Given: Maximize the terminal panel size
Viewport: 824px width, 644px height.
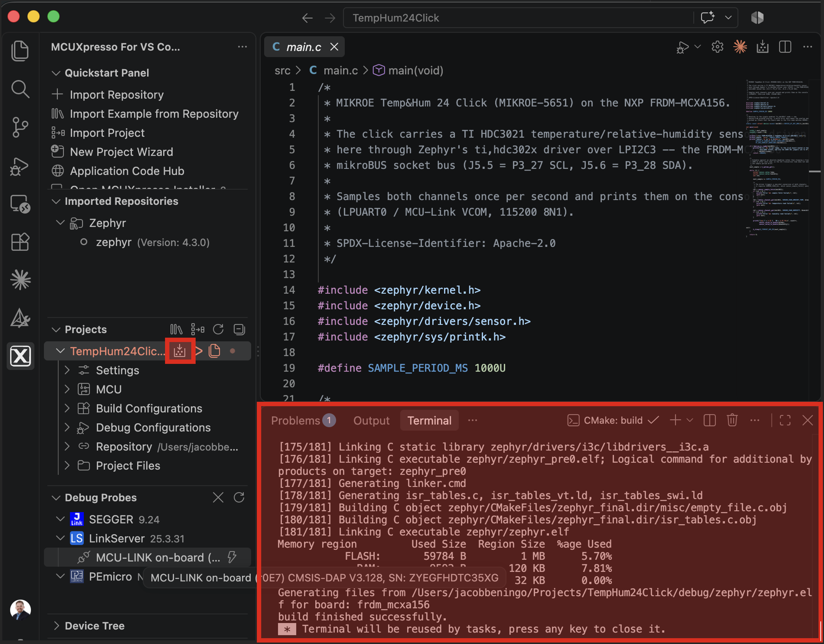Looking at the screenshot, I should point(785,420).
